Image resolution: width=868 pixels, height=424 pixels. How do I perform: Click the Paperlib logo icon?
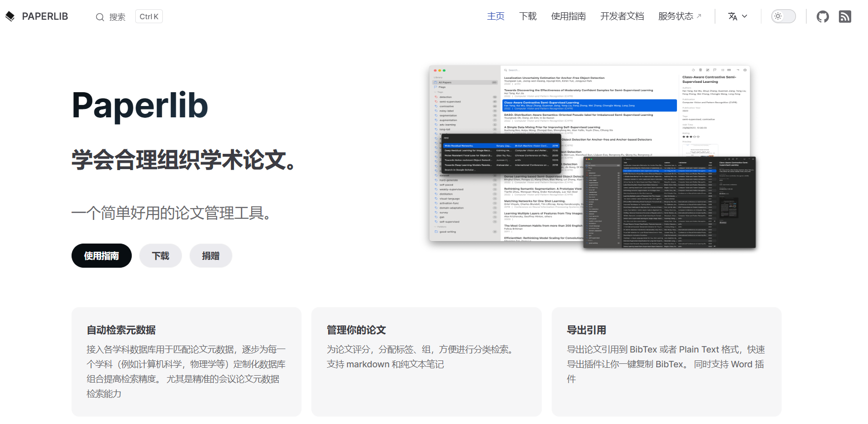10,16
